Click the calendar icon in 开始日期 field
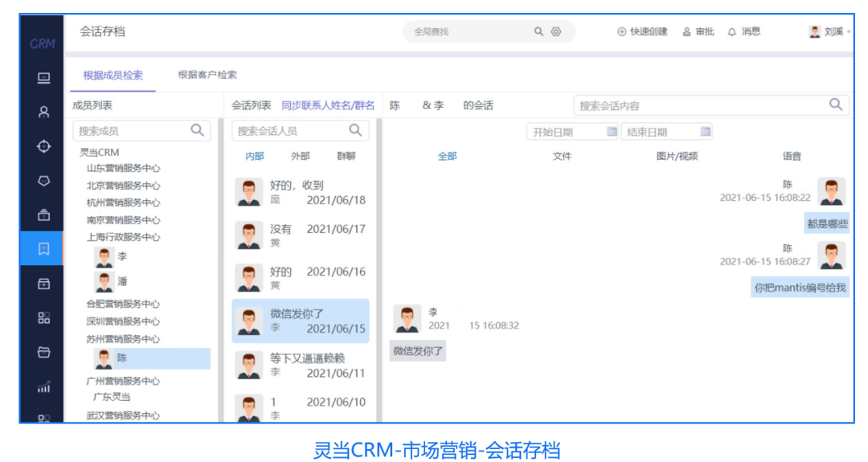 point(611,131)
